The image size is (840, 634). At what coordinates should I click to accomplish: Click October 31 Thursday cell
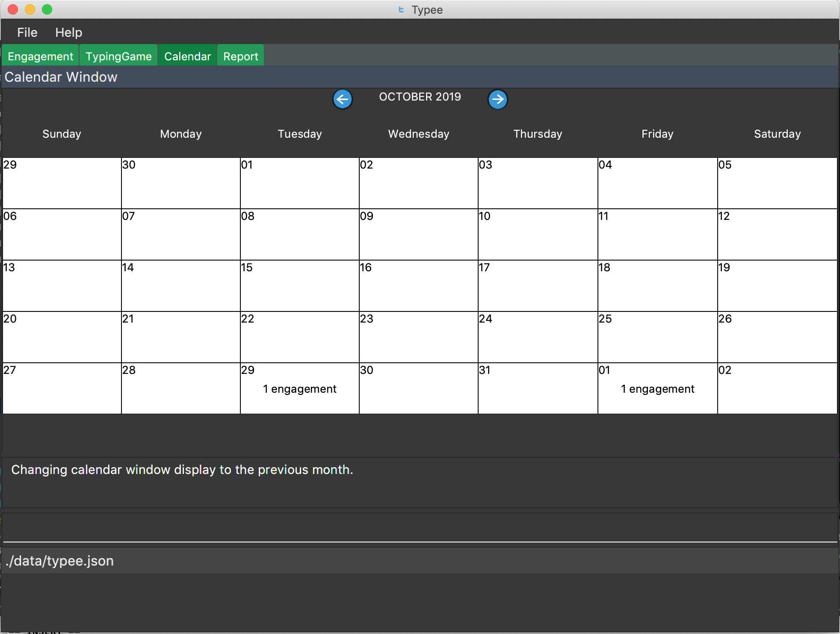point(538,386)
